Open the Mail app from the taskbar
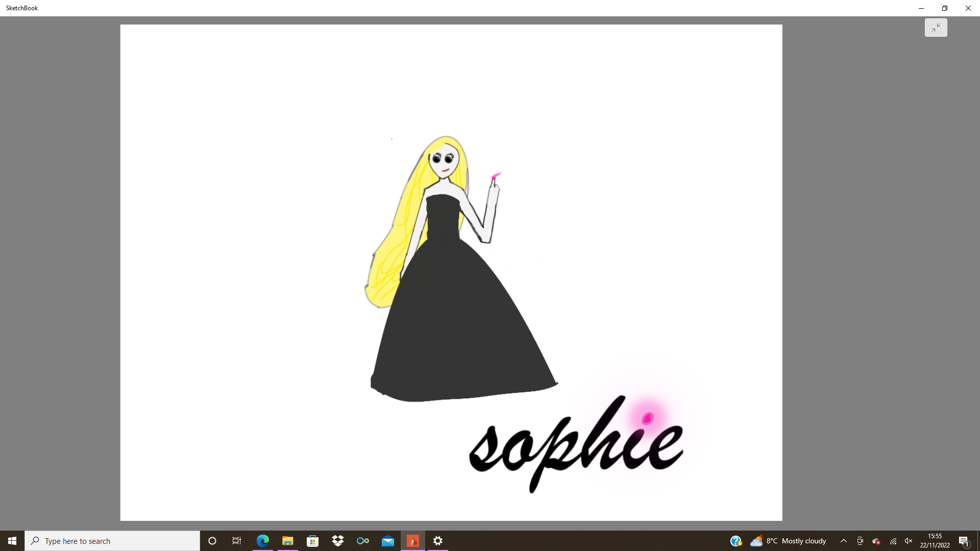 coord(388,541)
